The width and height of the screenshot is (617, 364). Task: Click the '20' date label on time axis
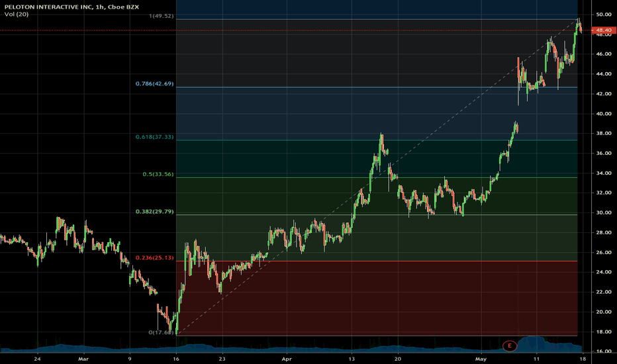[x=398, y=359]
